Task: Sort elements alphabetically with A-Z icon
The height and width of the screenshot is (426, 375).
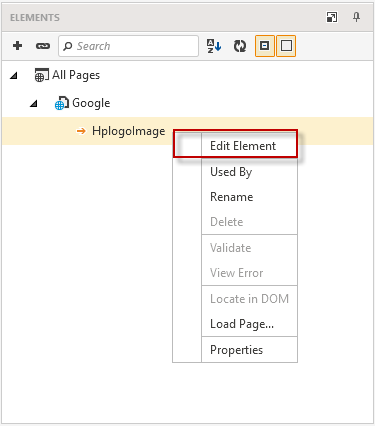Action: [214, 46]
